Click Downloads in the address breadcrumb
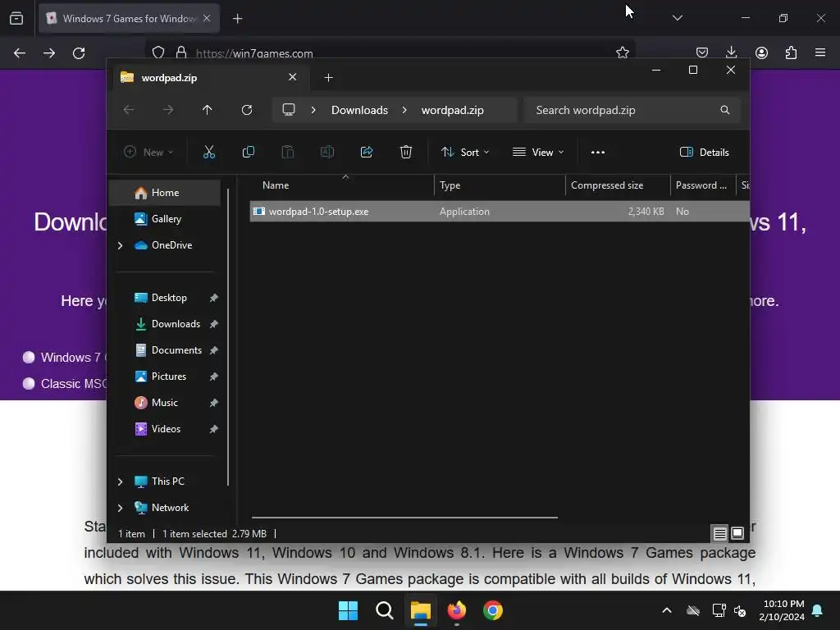The height and width of the screenshot is (630, 840). (x=359, y=110)
